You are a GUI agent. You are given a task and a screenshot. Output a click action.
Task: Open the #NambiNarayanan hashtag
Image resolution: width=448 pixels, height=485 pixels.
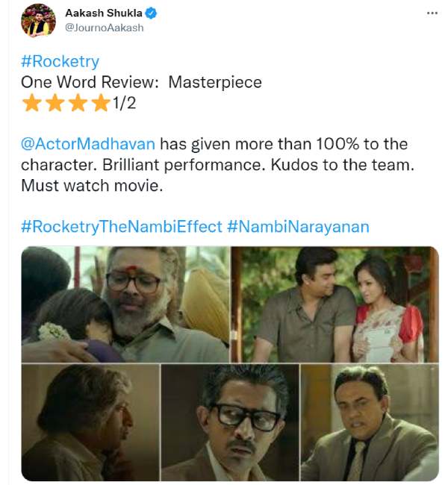tap(298, 227)
